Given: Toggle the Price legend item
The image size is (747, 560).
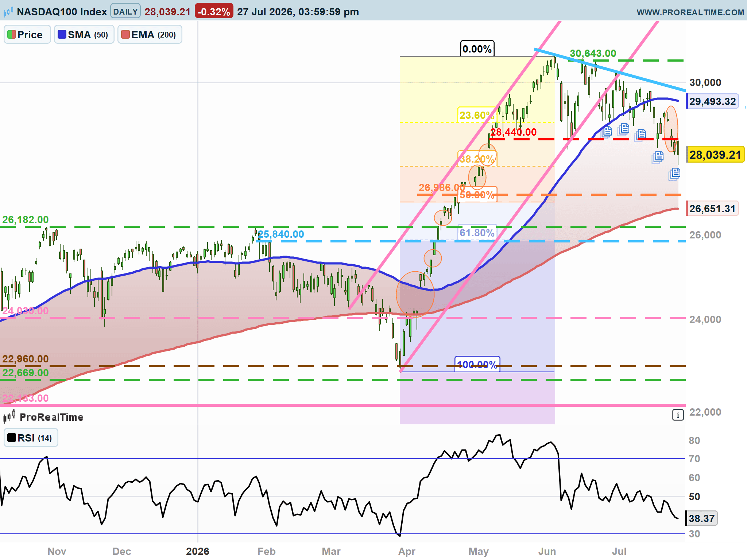Looking at the screenshot, I should [x=27, y=35].
